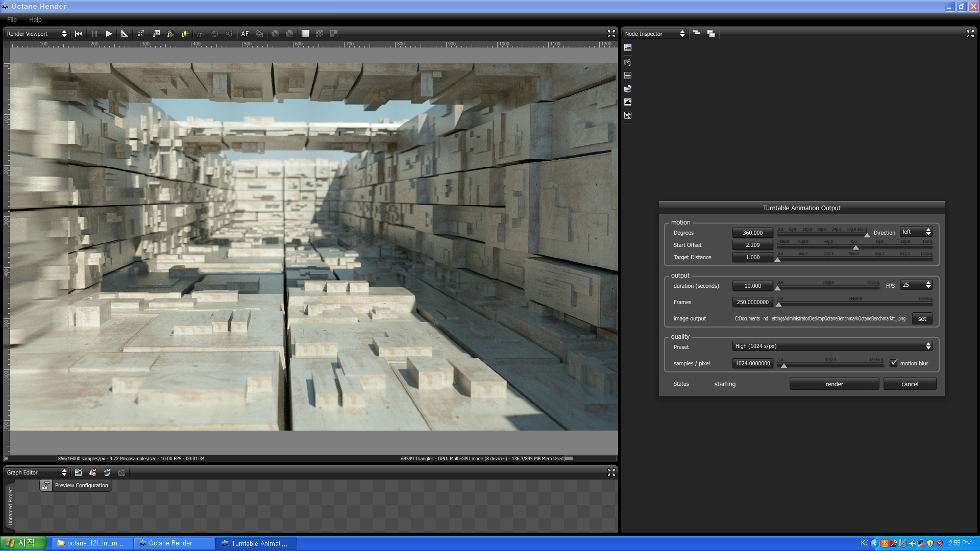This screenshot has height=551, width=980.
Task: Click the ruler measure icon in toolbar
Action: pos(124,34)
